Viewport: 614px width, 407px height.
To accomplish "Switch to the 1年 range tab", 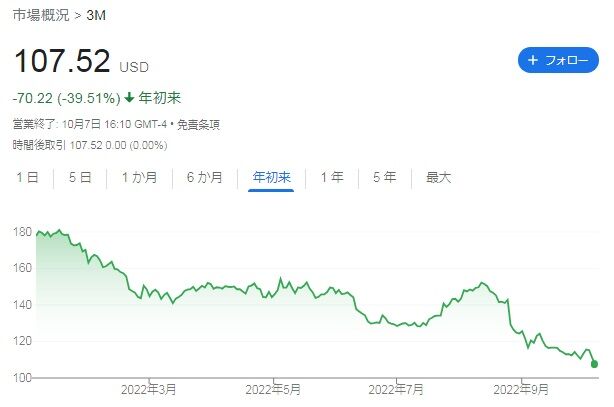I will point(332,177).
